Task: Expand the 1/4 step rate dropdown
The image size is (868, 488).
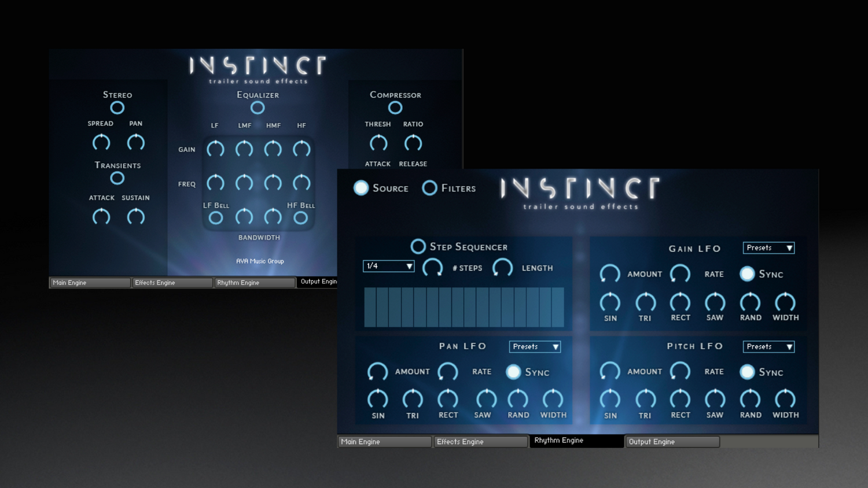Action: [x=388, y=266]
